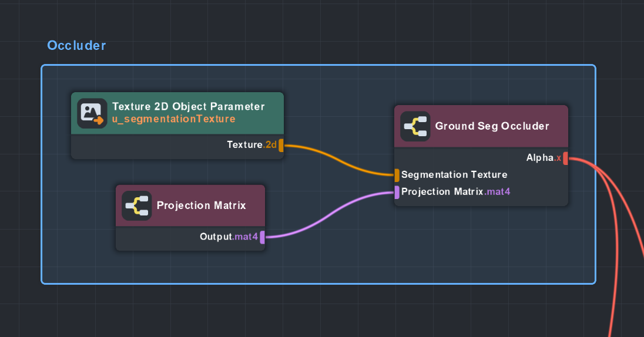Click the Texture.2d output label
644x337 pixels.
[x=251, y=145]
